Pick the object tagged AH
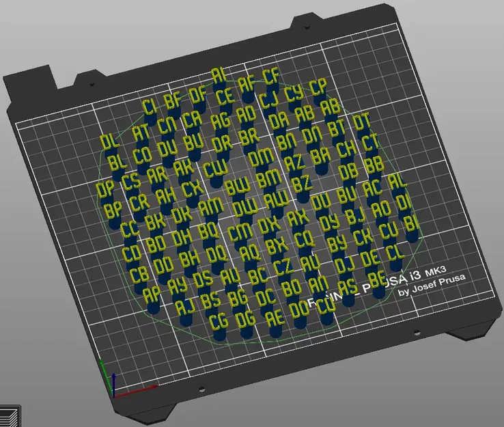The image size is (504, 427). (165, 196)
